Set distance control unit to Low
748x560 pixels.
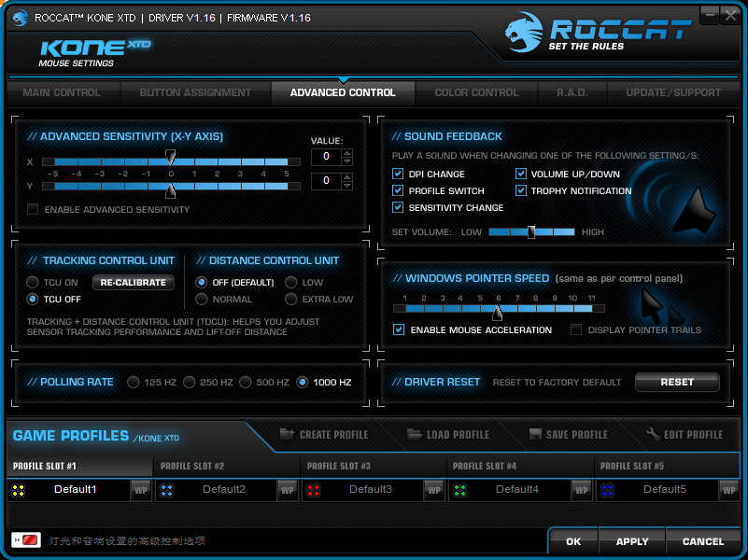pos(291,282)
